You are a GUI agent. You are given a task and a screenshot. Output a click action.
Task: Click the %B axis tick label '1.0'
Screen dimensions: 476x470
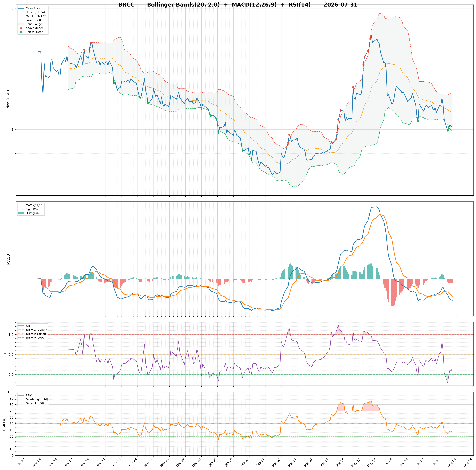pyautogui.click(x=11, y=335)
